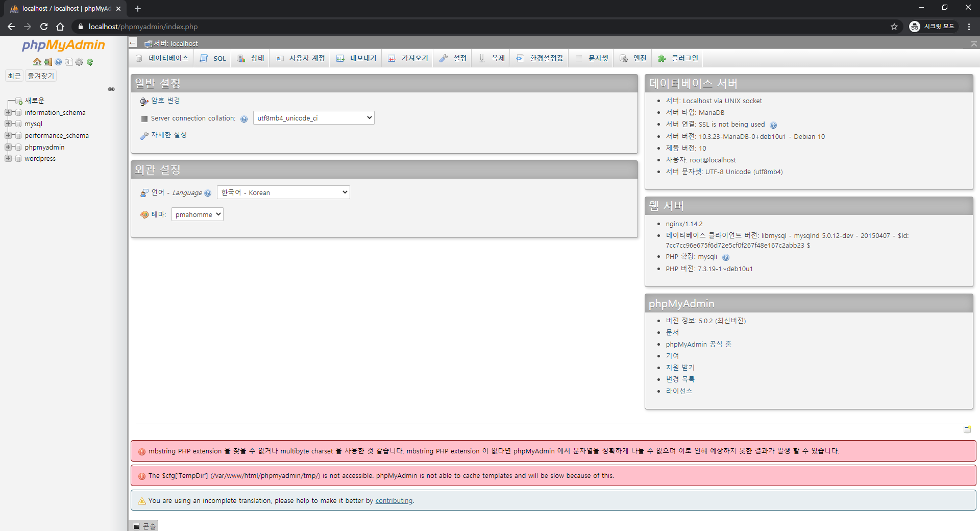Screen dimensions: 980x531
Task: Open navigation panel settings gear icon
Action: click(x=79, y=62)
